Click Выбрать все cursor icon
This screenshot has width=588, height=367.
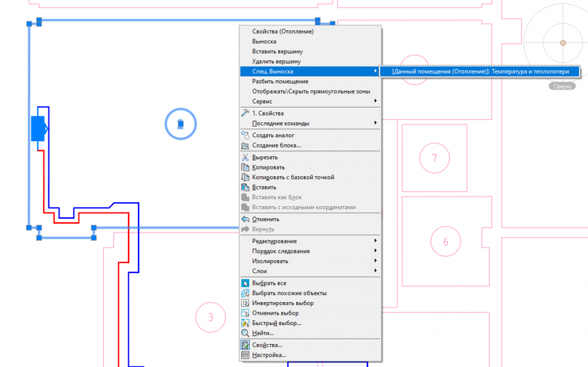pyautogui.click(x=245, y=283)
